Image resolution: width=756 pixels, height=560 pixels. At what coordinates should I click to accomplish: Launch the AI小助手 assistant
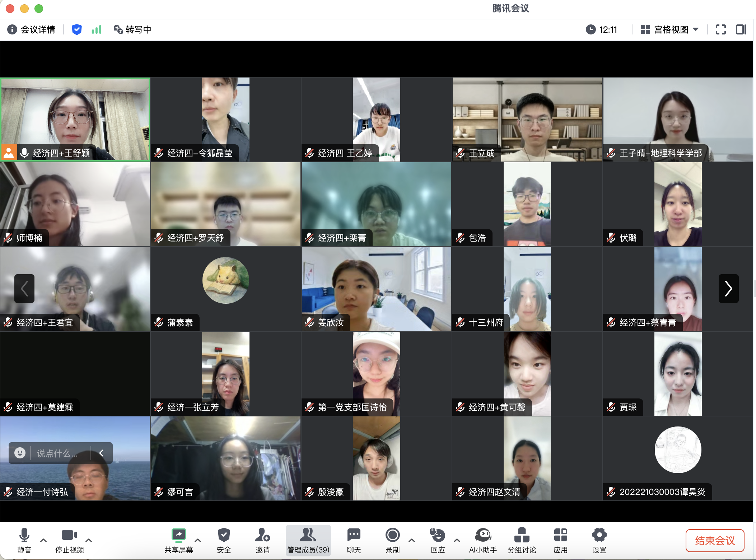pyautogui.click(x=482, y=540)
